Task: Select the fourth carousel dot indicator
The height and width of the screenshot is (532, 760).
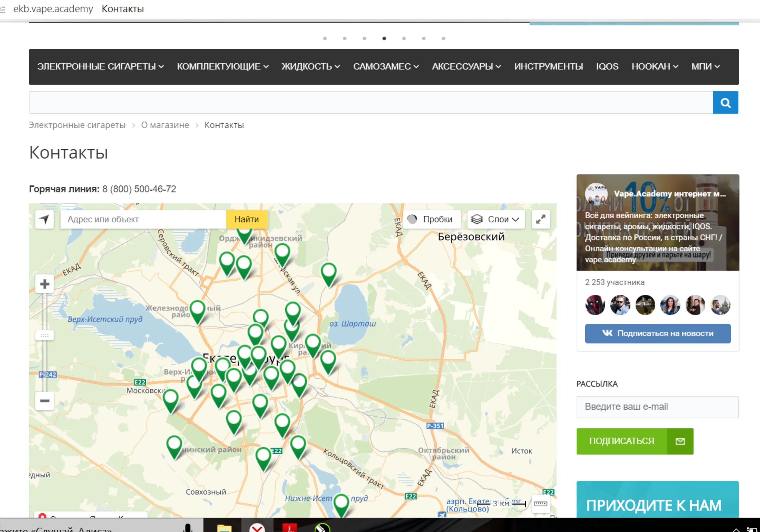Action: coord(384,38)
